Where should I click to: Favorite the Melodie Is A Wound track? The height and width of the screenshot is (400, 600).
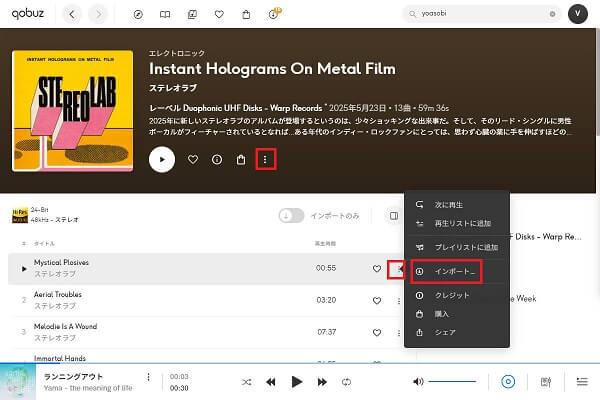[377, 333]
